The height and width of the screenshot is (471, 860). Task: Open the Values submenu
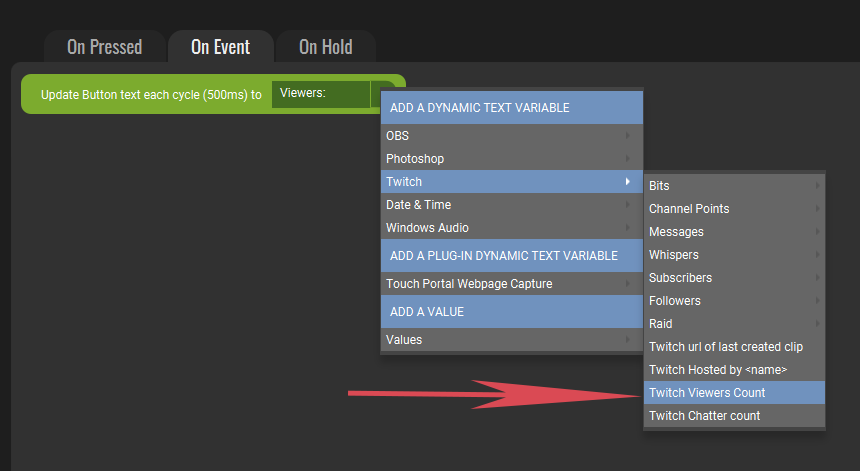pyautogui.click(x=512, y=339)
